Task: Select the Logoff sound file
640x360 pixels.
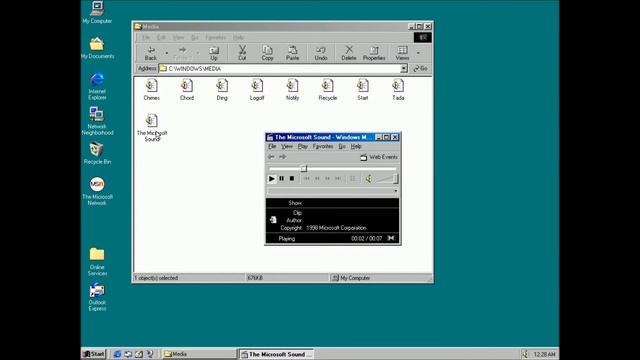Action: pos(257,90)
